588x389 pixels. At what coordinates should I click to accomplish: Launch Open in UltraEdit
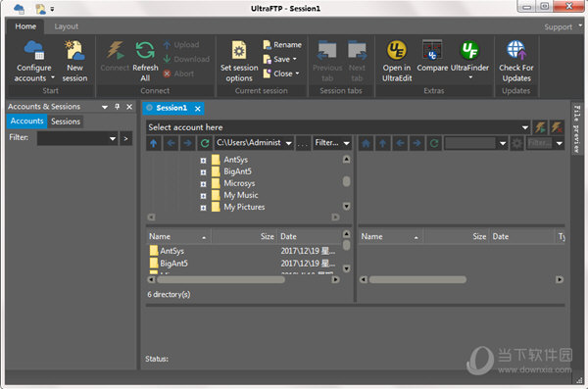click(x=397, y=62)
